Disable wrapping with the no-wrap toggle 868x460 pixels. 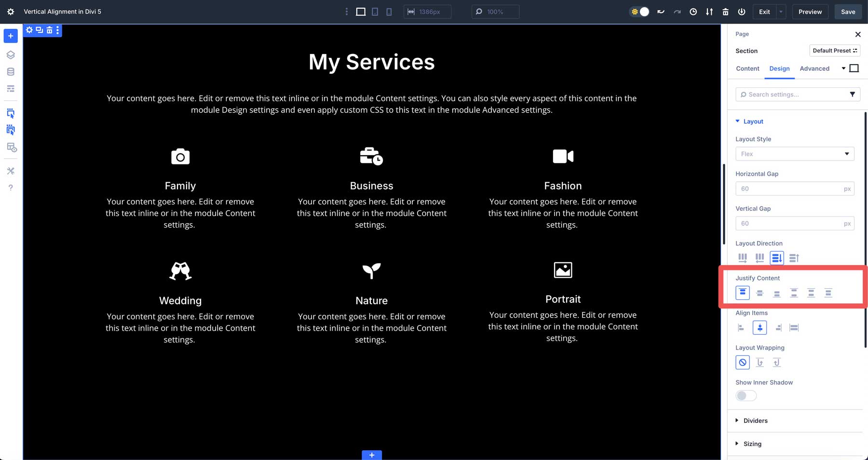(743, 362)
